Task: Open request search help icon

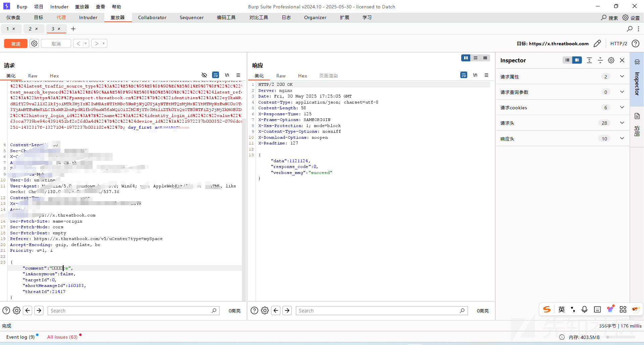Action: click(6, 310)
